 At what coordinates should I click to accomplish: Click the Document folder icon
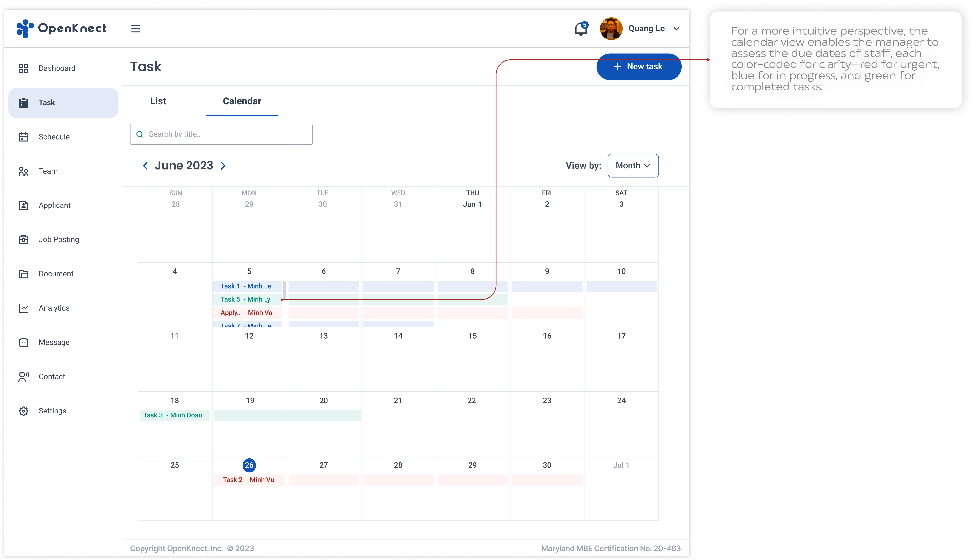[24, 274]
